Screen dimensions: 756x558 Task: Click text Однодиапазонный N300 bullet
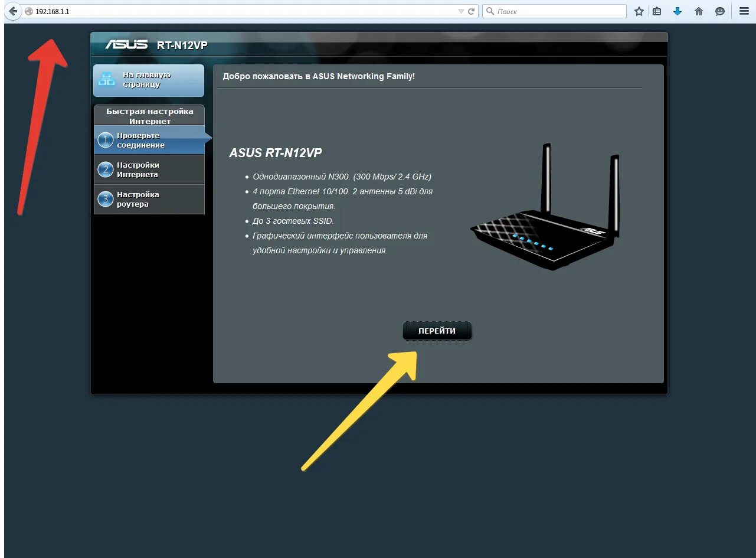[x=342, y=177]
